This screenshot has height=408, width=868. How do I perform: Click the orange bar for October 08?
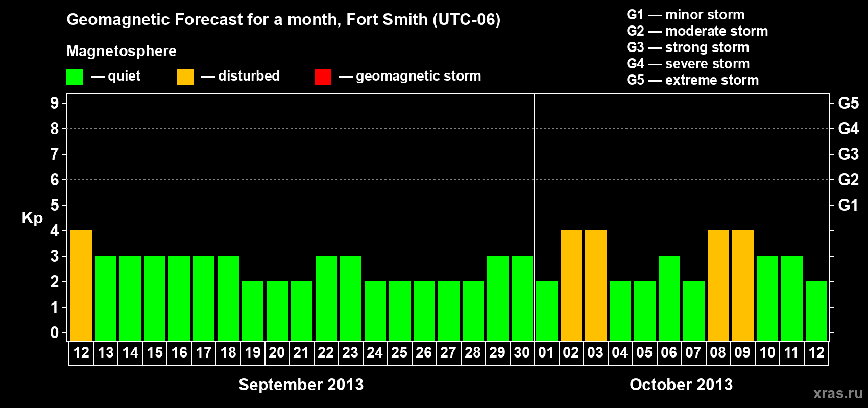(x=718, y=286)
